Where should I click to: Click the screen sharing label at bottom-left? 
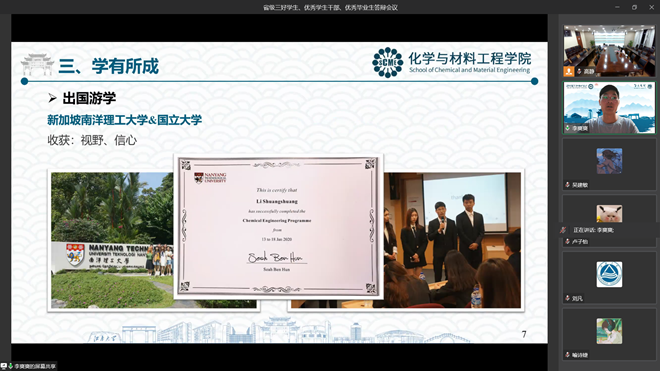click(28, 366)
